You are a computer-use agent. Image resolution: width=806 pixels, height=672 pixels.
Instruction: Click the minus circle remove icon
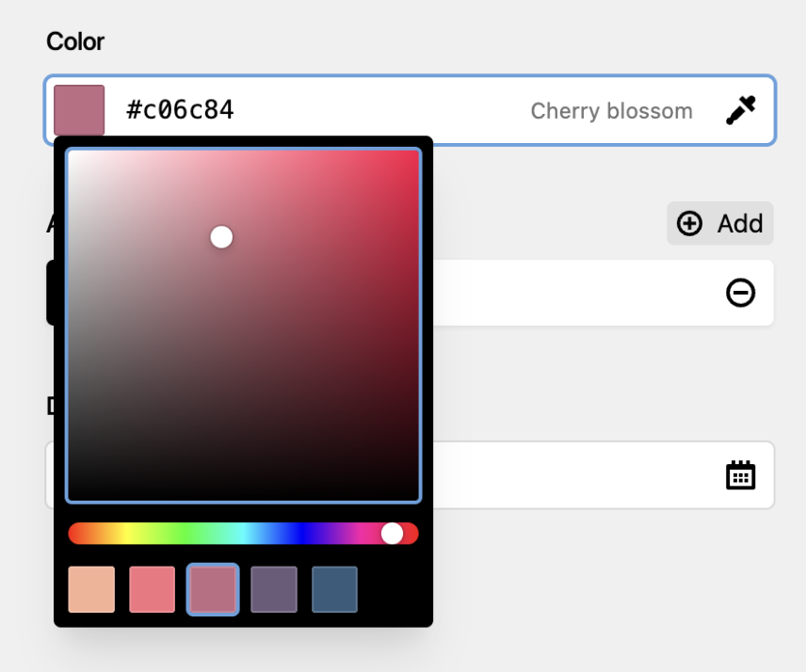[741, 293]
